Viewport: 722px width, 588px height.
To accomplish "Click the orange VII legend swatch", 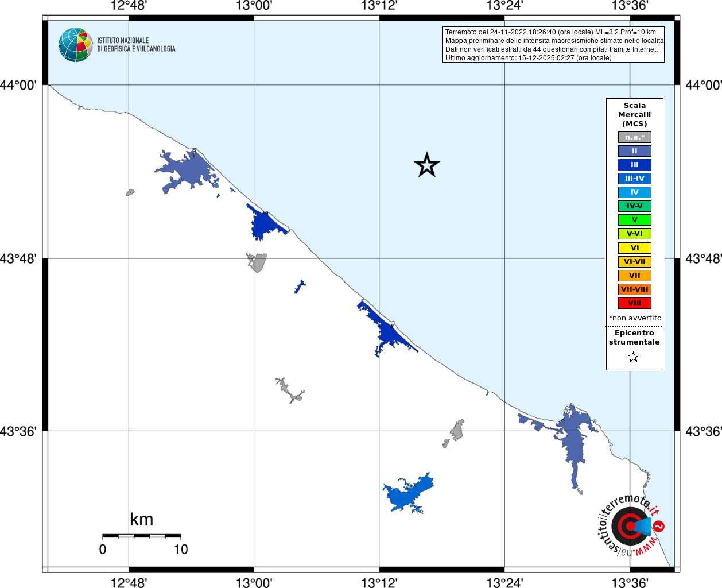I will pyautogui.click(x=634, y=276).
